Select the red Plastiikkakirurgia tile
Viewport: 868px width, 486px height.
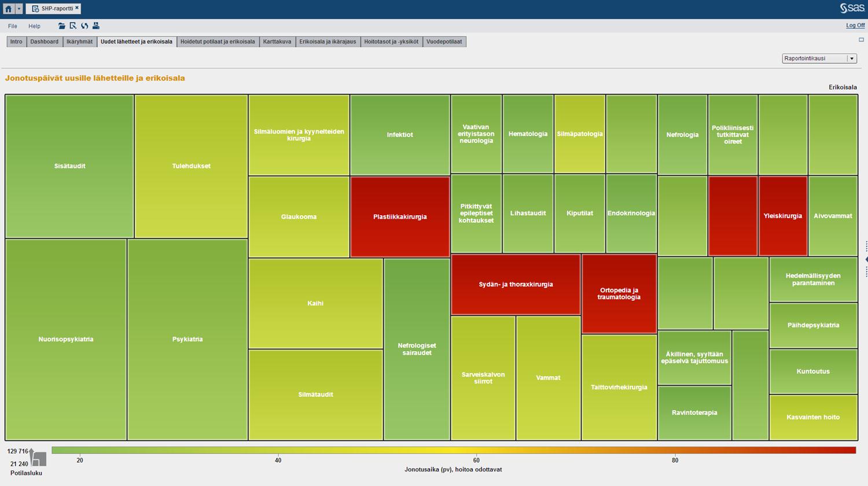[x=400, y=217]
